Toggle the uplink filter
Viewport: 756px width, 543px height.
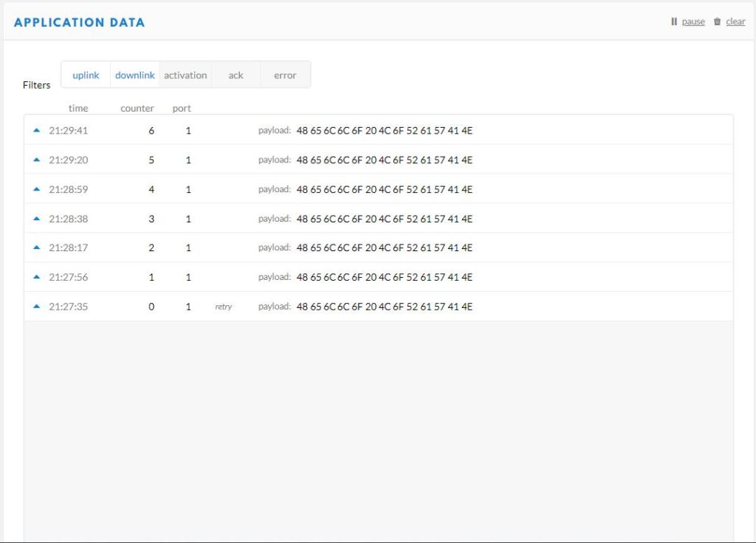click(x=86, y=75)
